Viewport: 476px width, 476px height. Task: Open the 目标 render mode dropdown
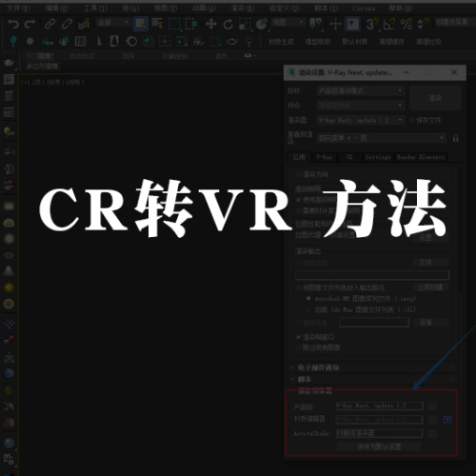361,90
